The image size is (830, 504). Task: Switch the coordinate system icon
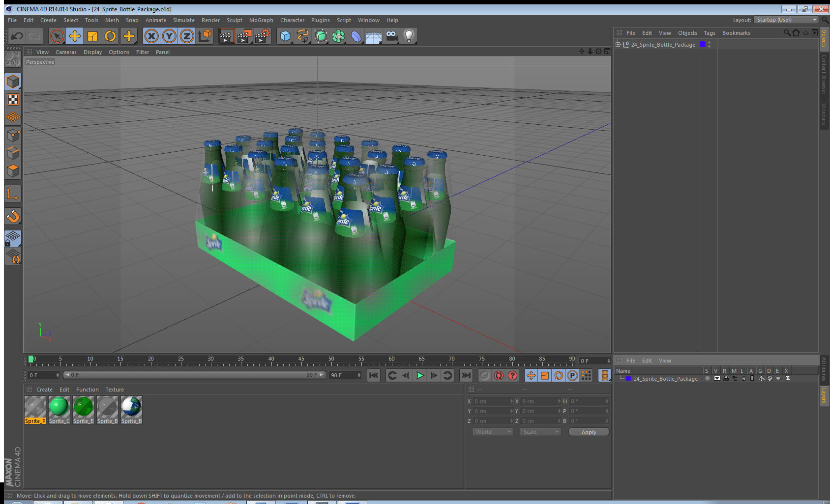click(x=205, y=36)
